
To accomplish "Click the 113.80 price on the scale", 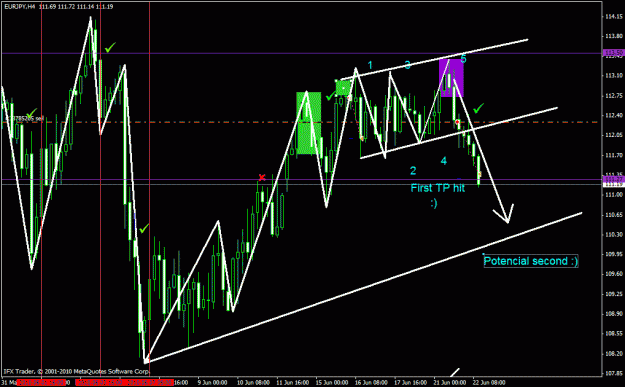I will point(614,36).
